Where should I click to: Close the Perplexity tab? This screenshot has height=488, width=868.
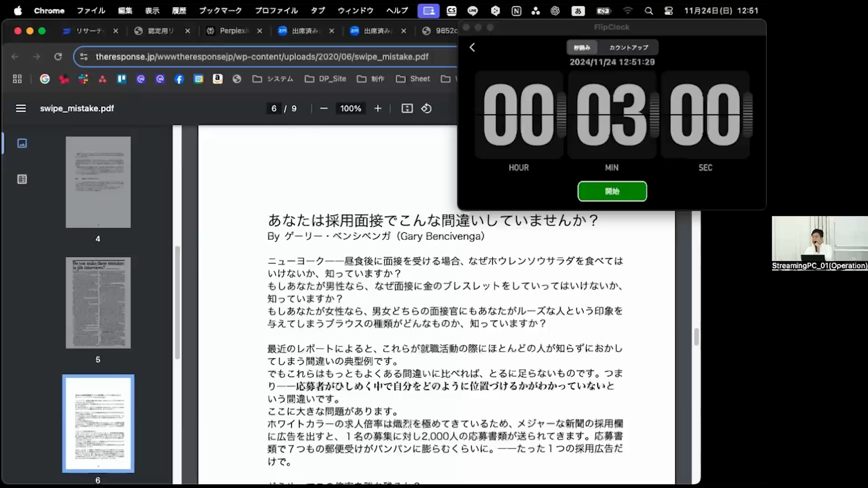click(x=259, y=31)
